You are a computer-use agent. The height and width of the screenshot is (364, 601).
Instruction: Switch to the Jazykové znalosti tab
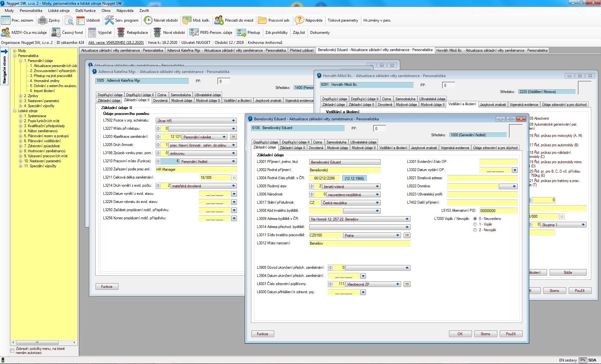(x=424, y=148)
